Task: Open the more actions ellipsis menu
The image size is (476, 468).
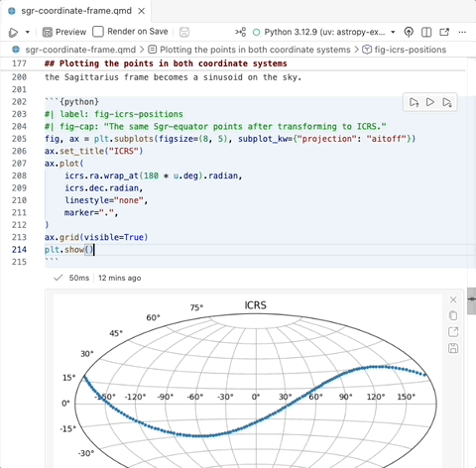Action: coord(462,32)
